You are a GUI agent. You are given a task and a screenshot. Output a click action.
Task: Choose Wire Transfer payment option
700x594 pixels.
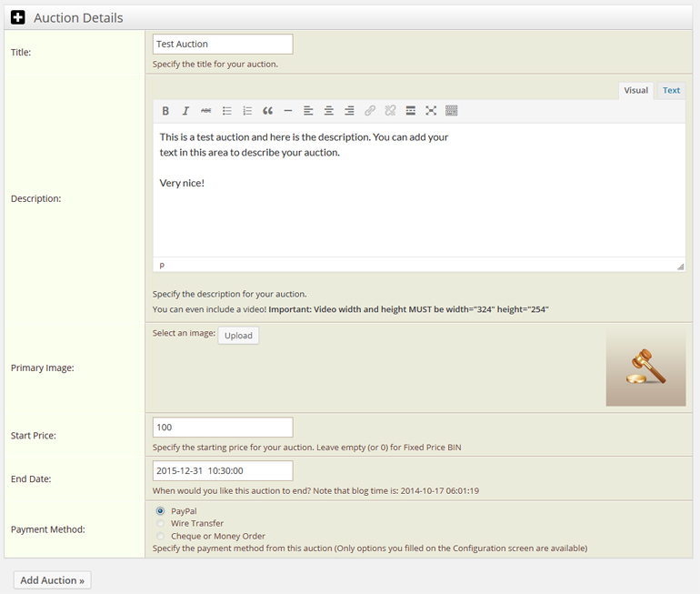(161, 524)
